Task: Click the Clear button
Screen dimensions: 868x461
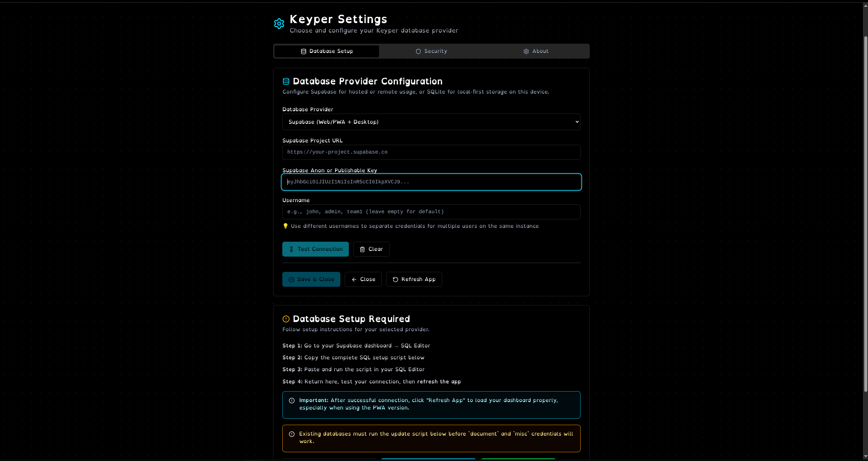Action: (x=371, y=249)
